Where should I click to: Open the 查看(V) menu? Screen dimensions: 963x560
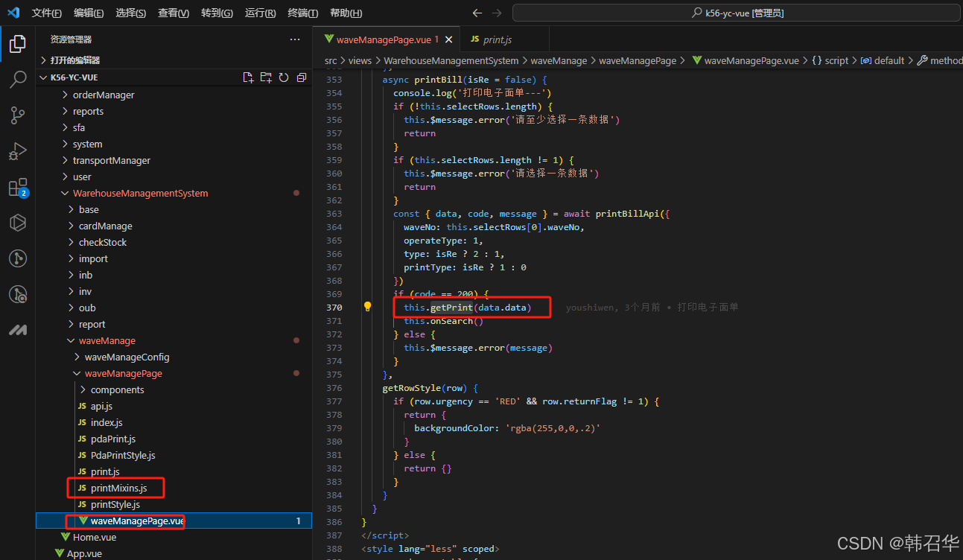pos(174,13)
